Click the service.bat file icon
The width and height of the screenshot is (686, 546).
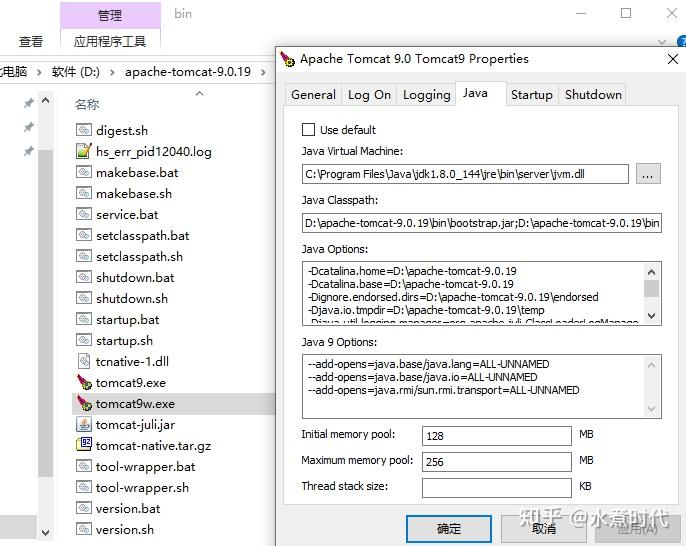pos(84,214)
